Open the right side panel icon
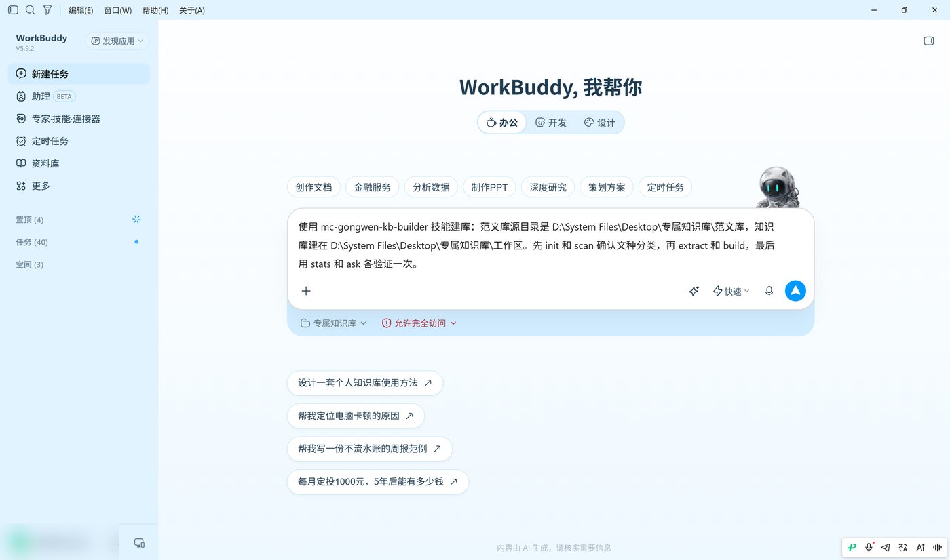 pyautogui.click(x=929, y=41)
